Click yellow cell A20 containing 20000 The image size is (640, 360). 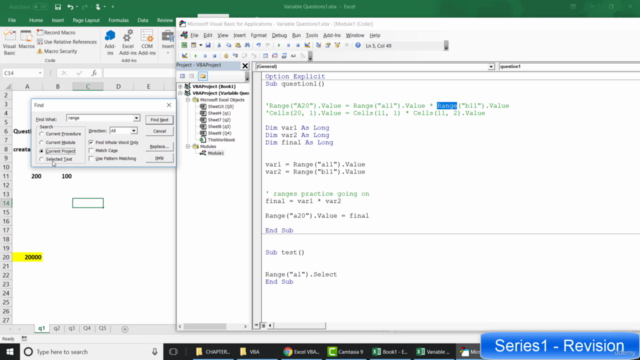[x=27, y=257]
